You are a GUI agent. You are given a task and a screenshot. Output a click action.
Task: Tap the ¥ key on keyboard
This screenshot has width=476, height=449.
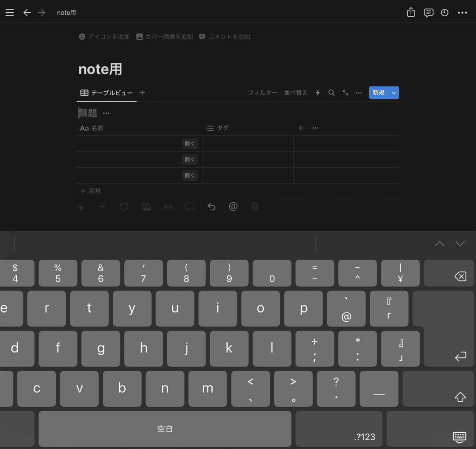point(400,273)
